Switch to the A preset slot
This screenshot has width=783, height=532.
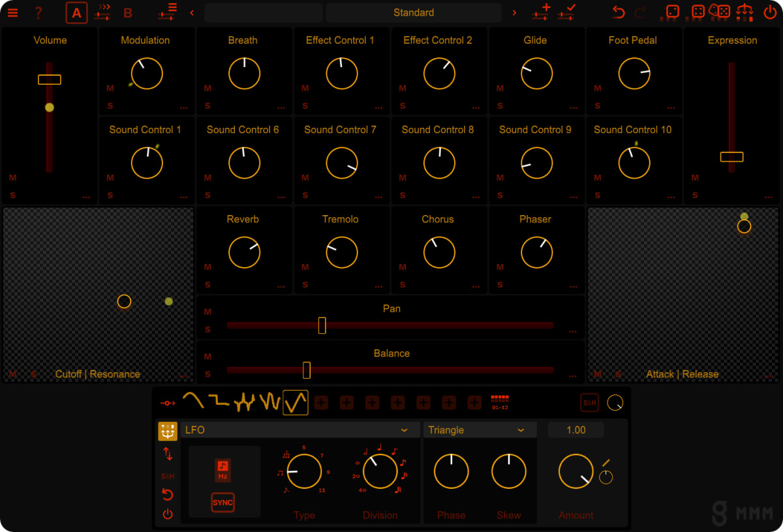[77, 12]
